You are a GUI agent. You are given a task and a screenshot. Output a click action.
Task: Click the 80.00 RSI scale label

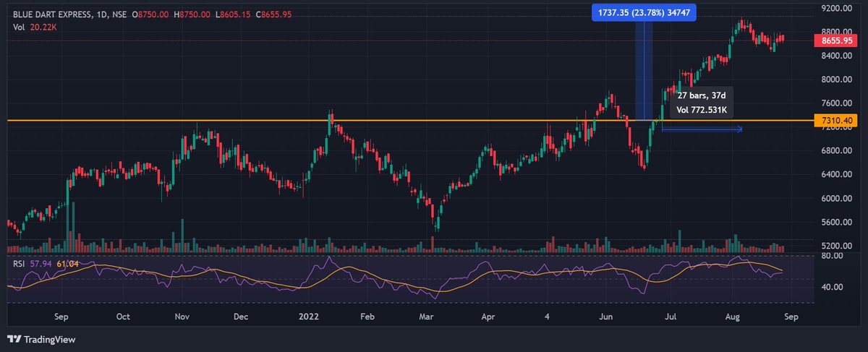click(832, 255)
